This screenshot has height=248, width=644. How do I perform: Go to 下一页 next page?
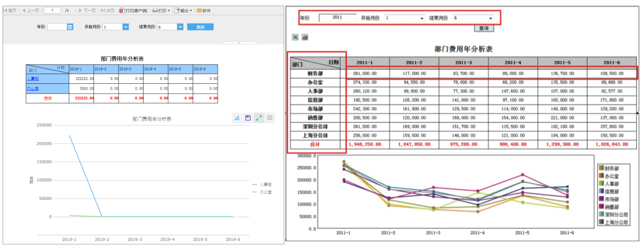[x=87, y=10]
